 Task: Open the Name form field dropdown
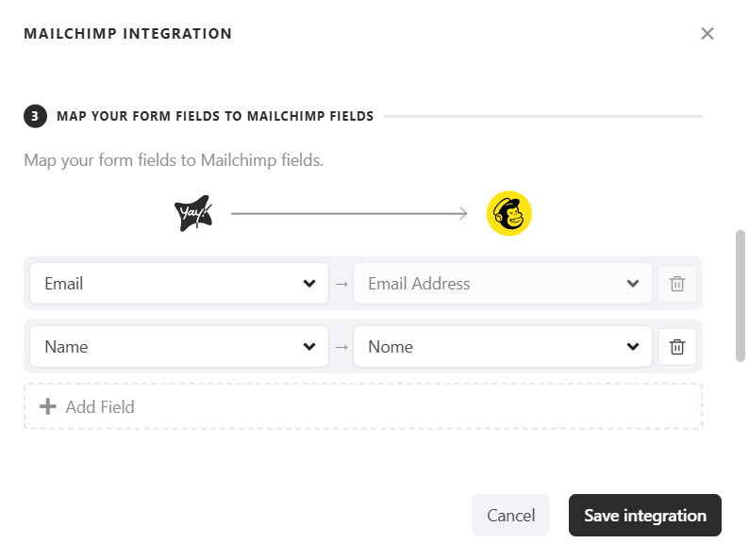click(x=179, y=347)
